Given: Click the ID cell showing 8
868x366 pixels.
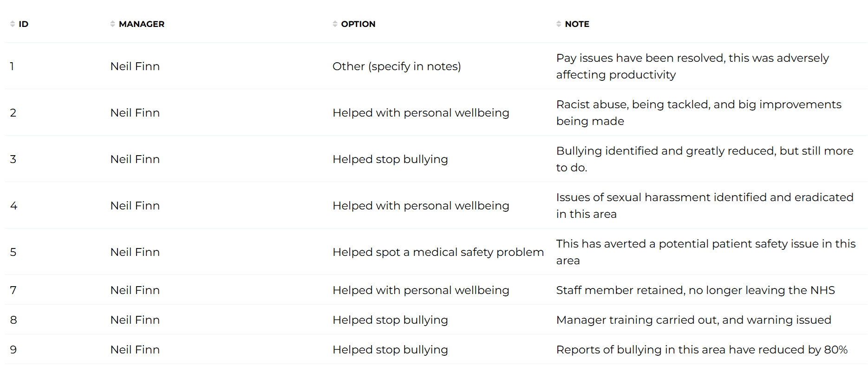Looking at the screenshot, I should click(x=13, y=320).
